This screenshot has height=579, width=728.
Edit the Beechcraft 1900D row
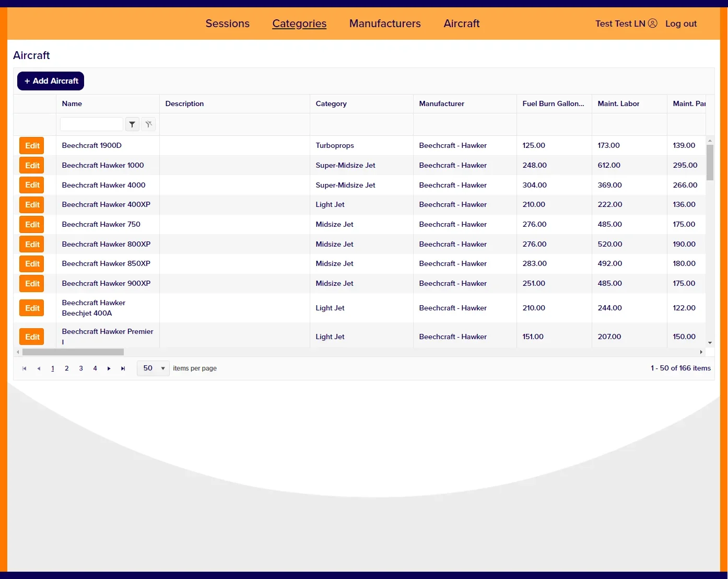(x=32, y=146)
